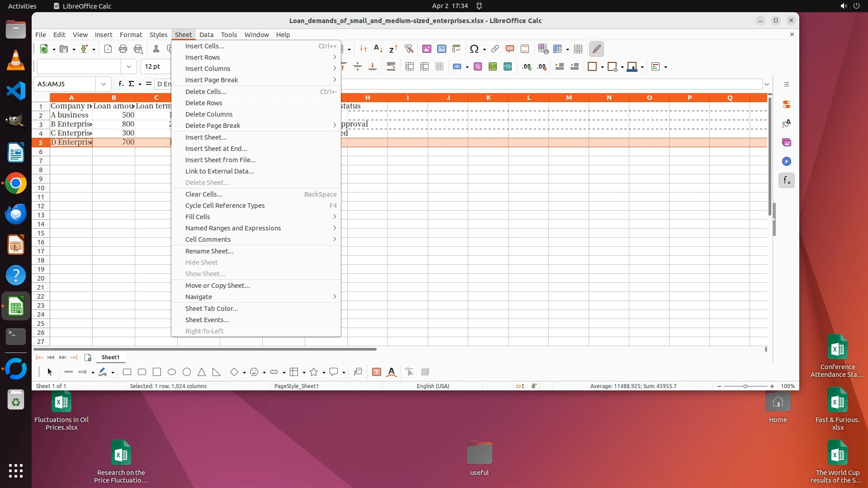This screenshot has height=488, width=868.
Task: Click the Sort Ascending icon
Action: click(378, 49)
